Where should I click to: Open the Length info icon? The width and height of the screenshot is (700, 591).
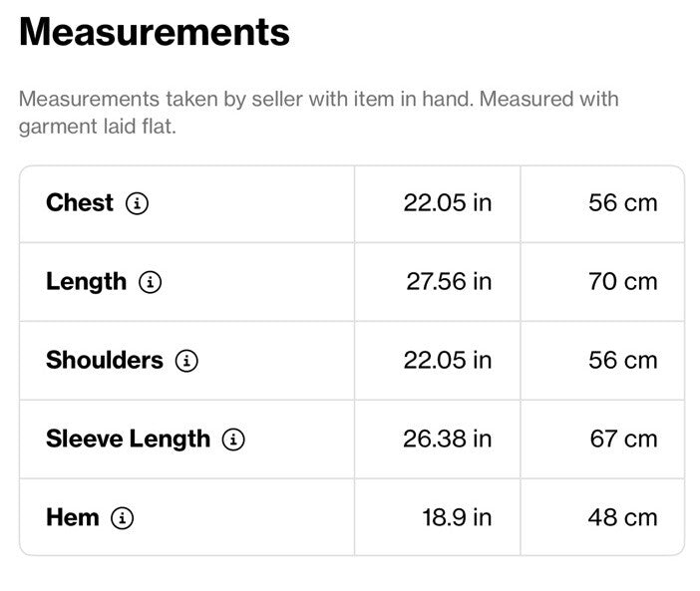[x=150, y=282]
